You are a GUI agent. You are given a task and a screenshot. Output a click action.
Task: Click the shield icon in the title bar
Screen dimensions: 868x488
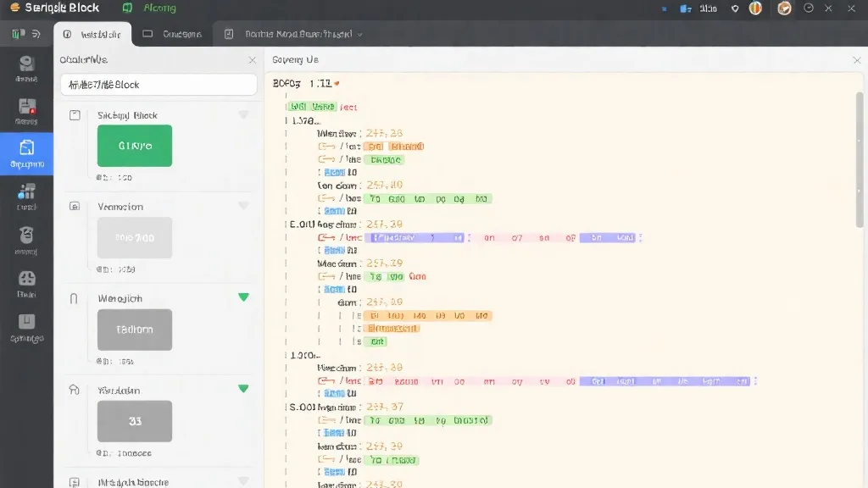click(735, 8)
